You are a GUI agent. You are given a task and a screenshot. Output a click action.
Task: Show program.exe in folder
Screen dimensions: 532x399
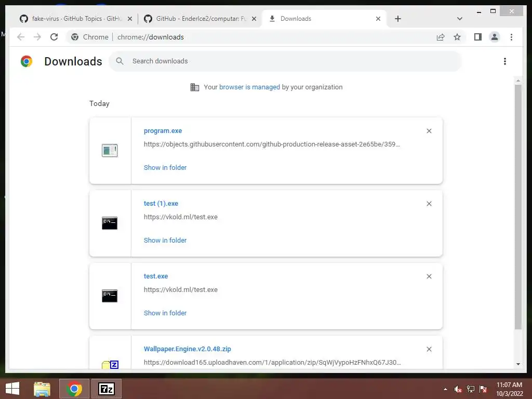(165, 167)
